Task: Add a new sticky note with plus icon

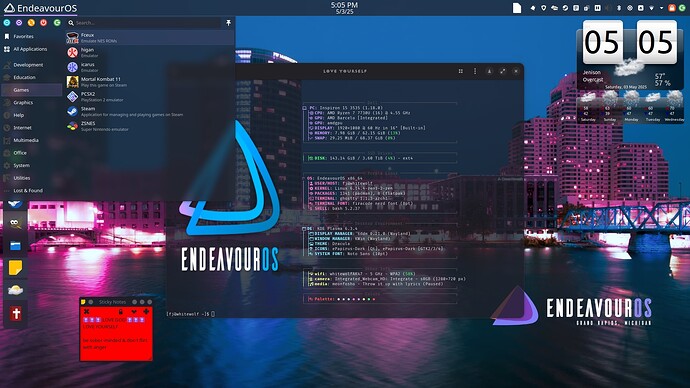Action: coord(146,311)
